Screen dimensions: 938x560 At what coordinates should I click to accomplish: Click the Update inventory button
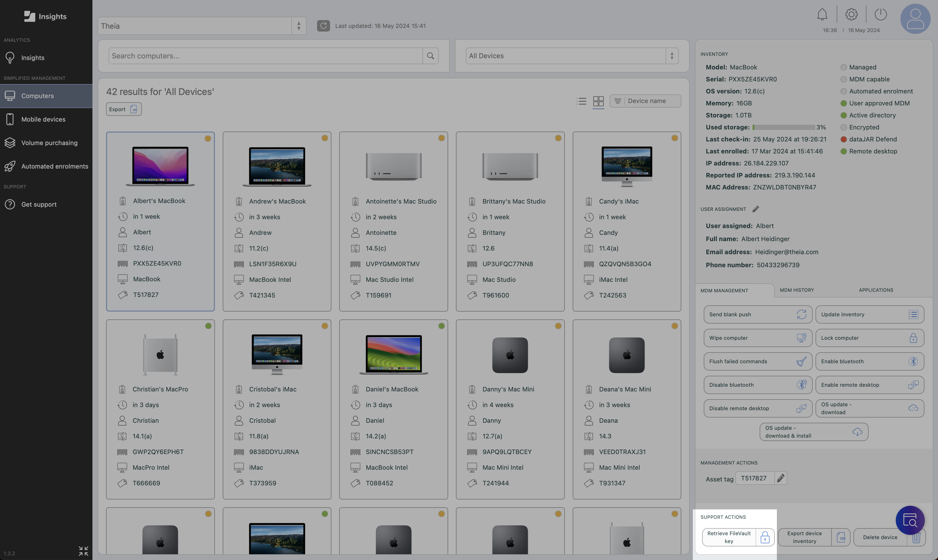coord(869,314)
